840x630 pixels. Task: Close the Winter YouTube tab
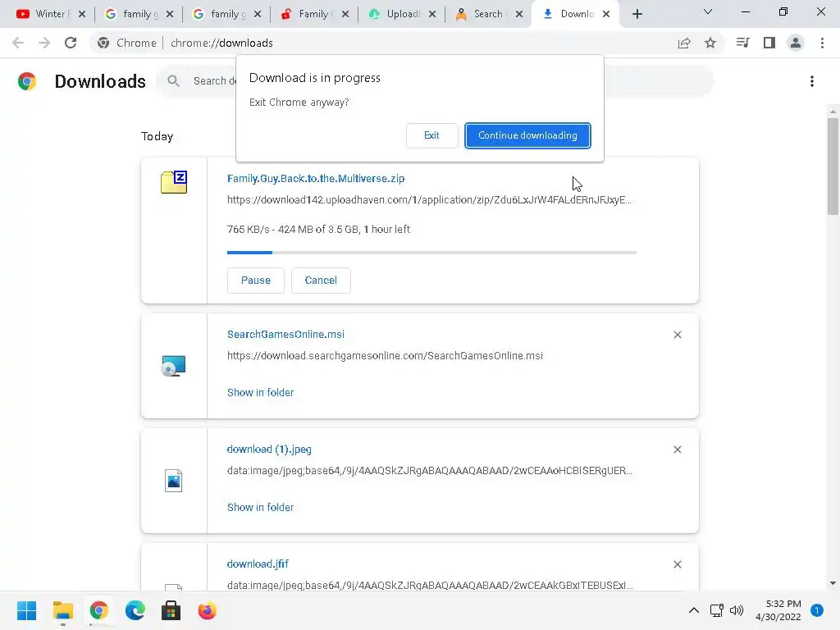point(82,14)
